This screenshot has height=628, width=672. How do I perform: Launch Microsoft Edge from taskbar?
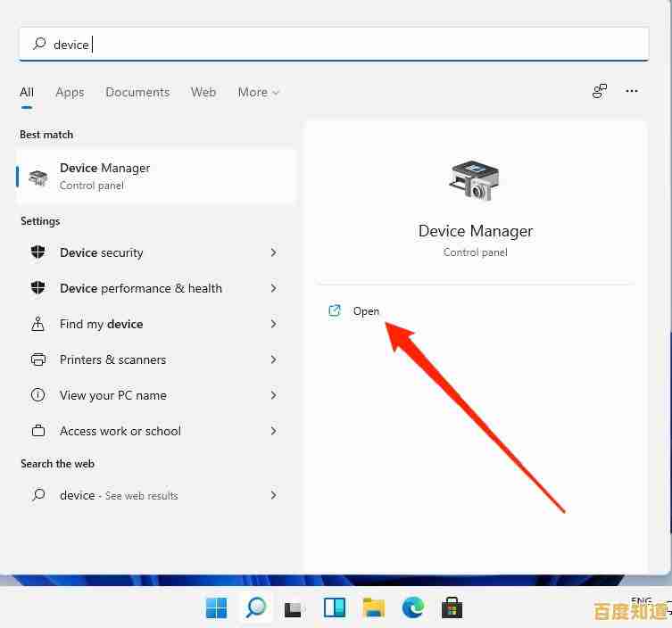coord(412,607)
